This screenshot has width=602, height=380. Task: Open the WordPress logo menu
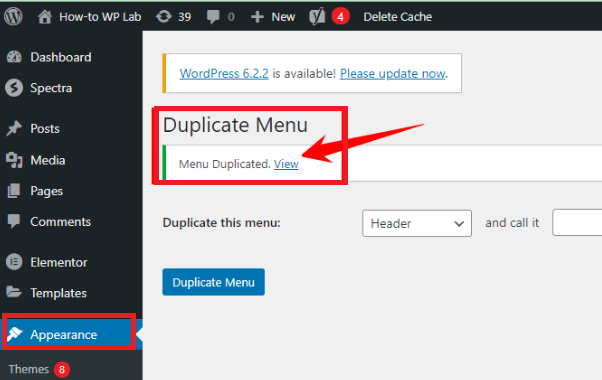13,17
